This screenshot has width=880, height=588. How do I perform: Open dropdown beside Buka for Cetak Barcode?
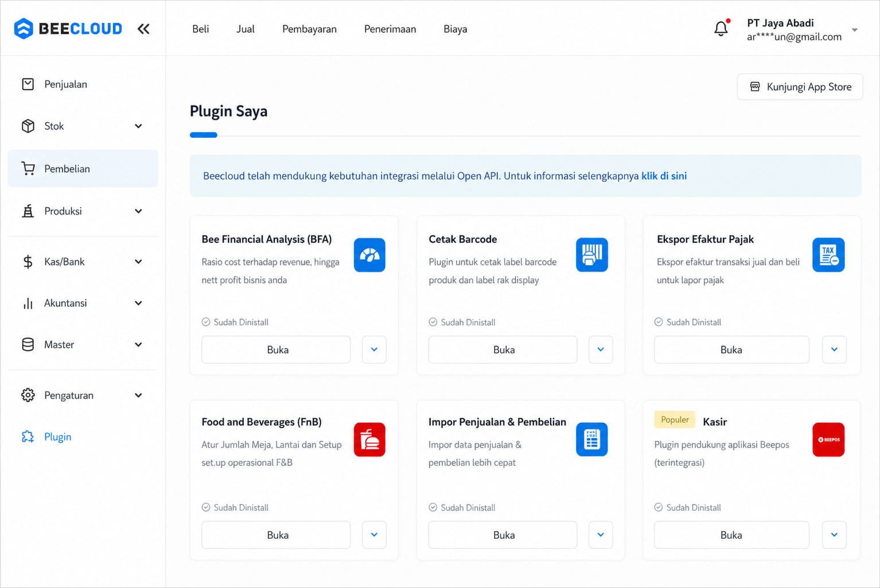pyautogui.click(x=601, y=349)
